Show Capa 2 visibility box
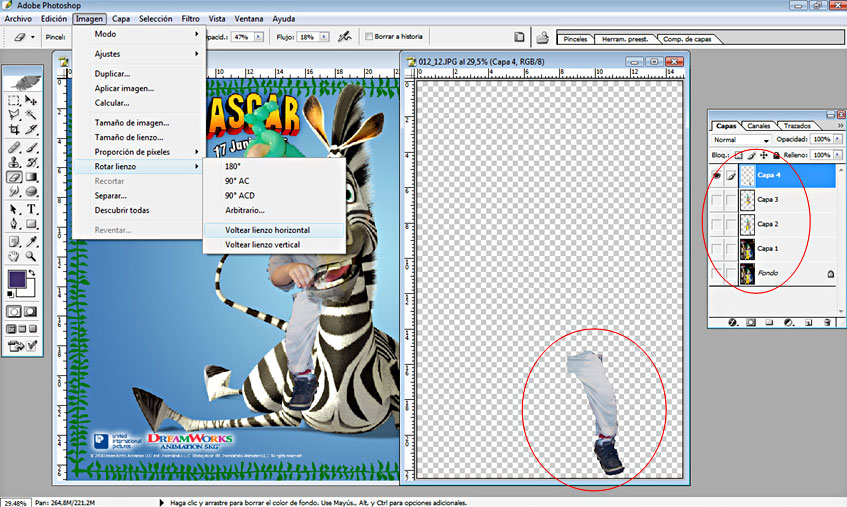Screen dimensions: 847x507 (716, 224)
